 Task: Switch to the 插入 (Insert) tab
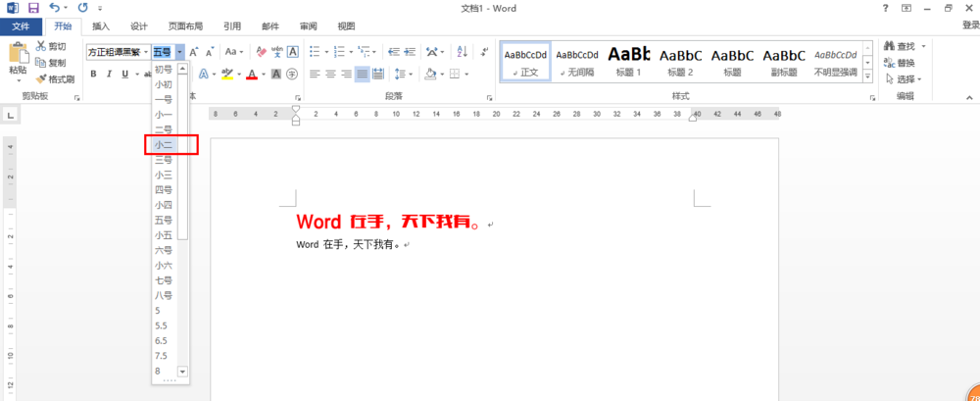click(101, 26)
